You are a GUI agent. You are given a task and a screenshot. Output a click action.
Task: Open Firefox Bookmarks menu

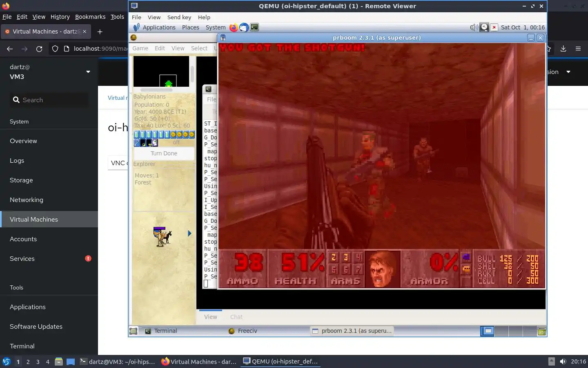click(90, 17)
